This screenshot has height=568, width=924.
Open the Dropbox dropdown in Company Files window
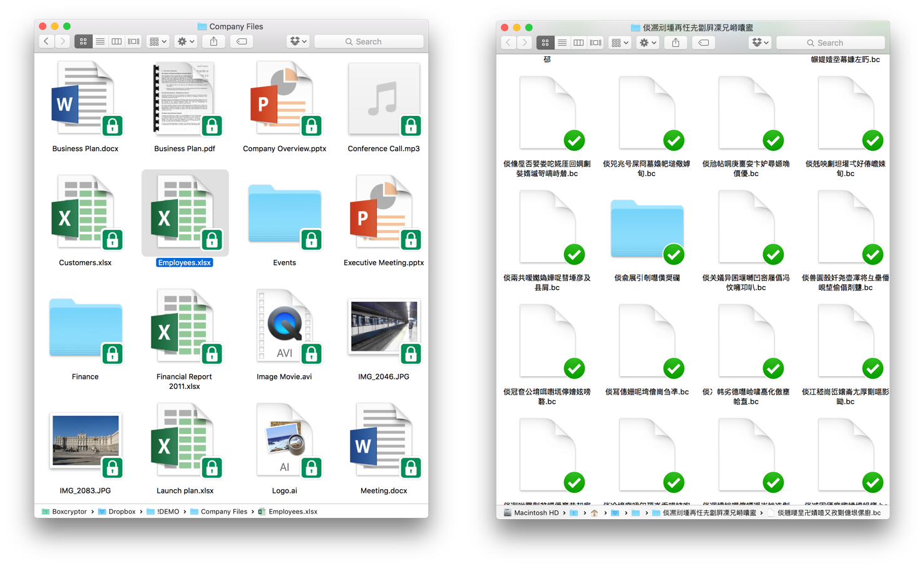298,41
